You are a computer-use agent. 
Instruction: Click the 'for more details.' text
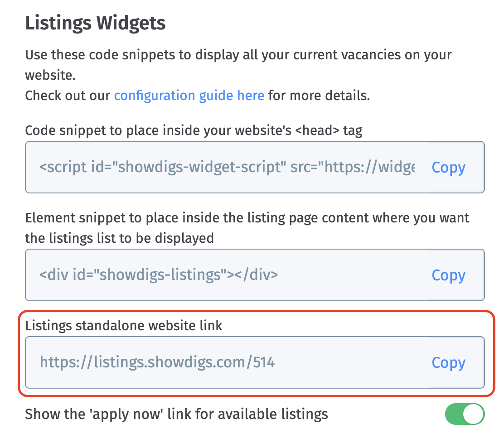(x=319, y=96)
